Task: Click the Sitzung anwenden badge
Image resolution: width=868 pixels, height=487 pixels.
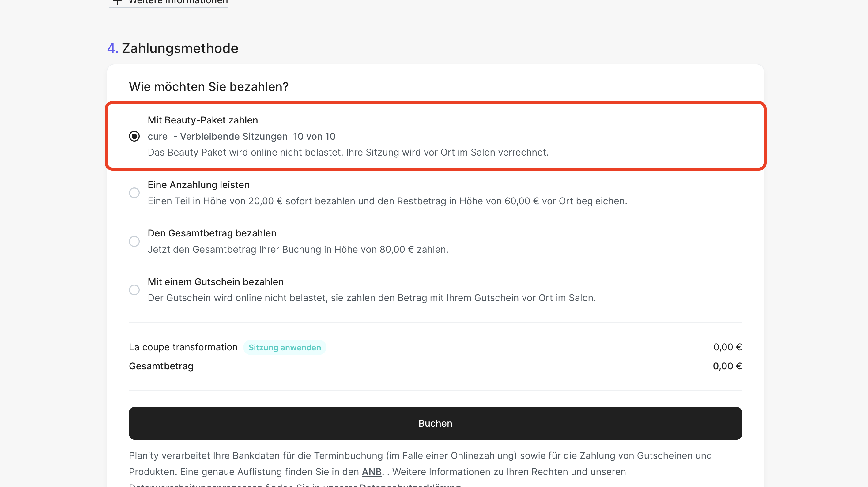Action: click(x=285, y=347)
